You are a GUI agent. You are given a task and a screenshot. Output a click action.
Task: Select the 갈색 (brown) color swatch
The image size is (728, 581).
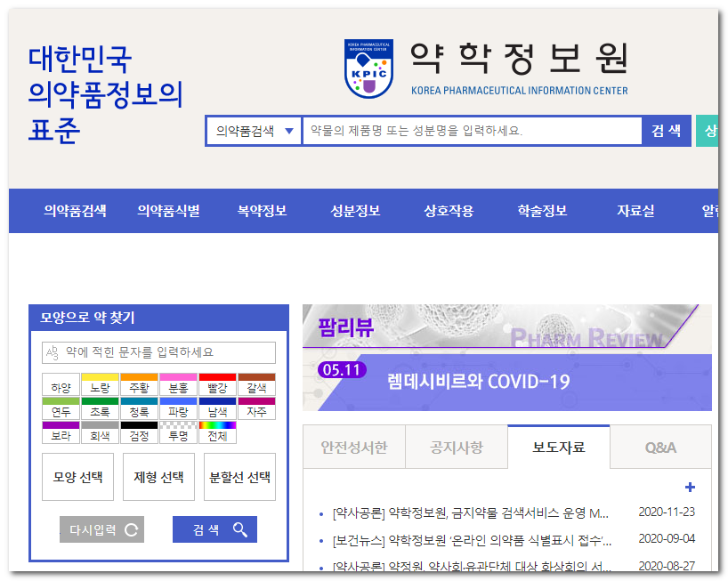[x=256, y=384]
